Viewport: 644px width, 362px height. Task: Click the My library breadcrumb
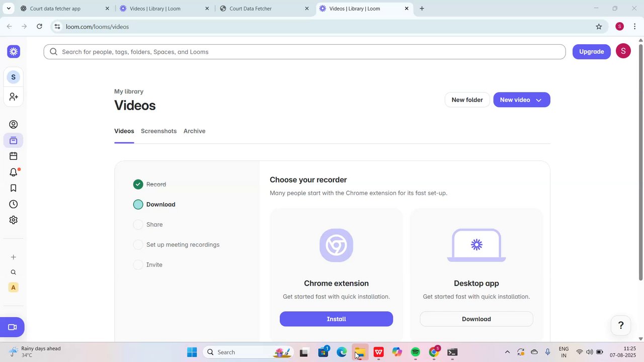click(x=129, y=92)
